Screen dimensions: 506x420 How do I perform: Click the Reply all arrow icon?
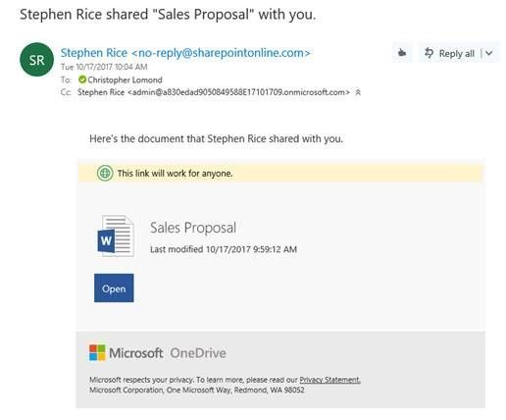[x=429, y=53]
